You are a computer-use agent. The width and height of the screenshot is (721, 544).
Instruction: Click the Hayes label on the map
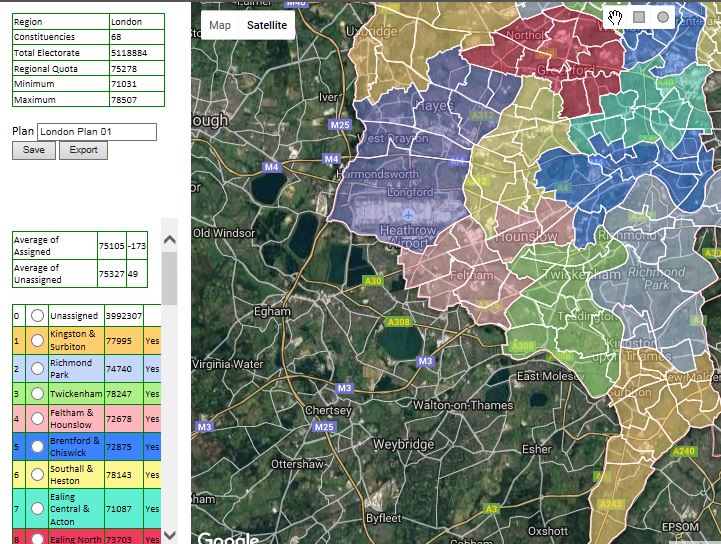point(435,105)
